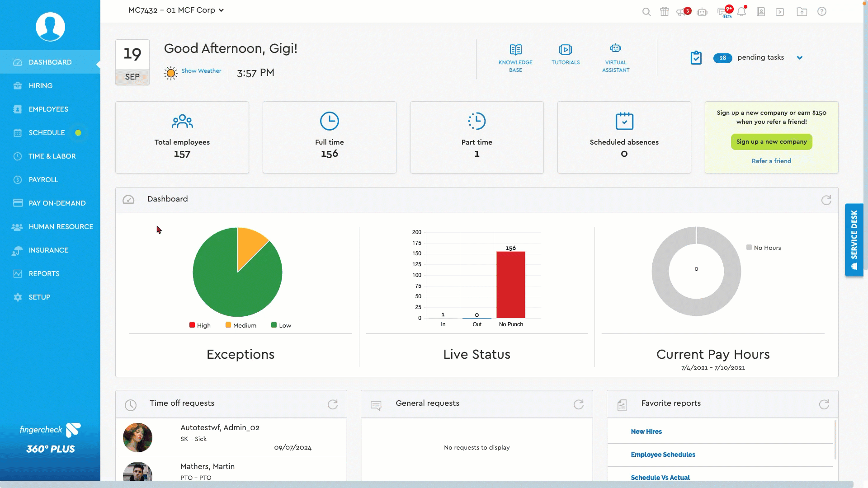This screenshot has height=488, width=868.
Task: Click the gift icon in top bar
Action: pos(664,12)
